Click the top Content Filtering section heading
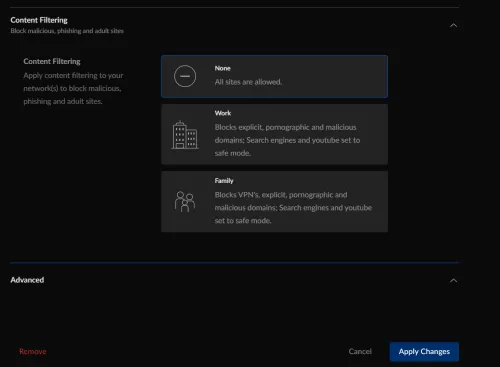 (39, 20)
